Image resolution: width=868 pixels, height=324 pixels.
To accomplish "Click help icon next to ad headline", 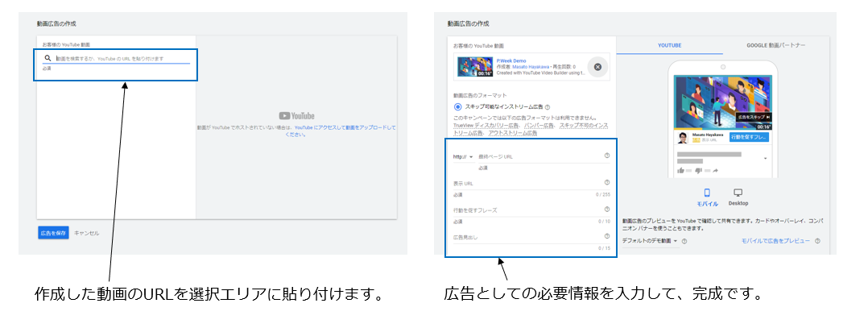I will click(606, 236).
